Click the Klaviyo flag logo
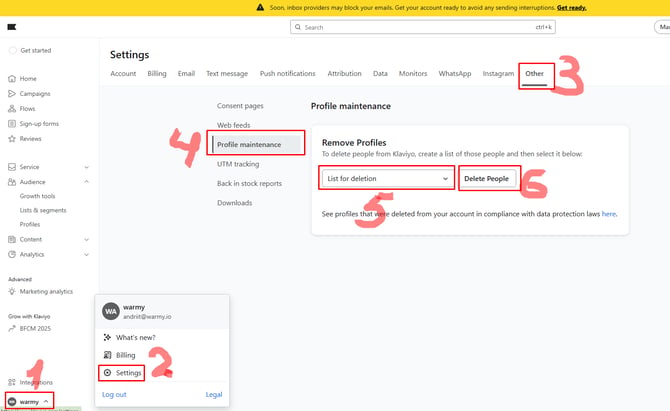Image resolution: width=670 pixels, height=411 pixels. (x=12, y=27)
